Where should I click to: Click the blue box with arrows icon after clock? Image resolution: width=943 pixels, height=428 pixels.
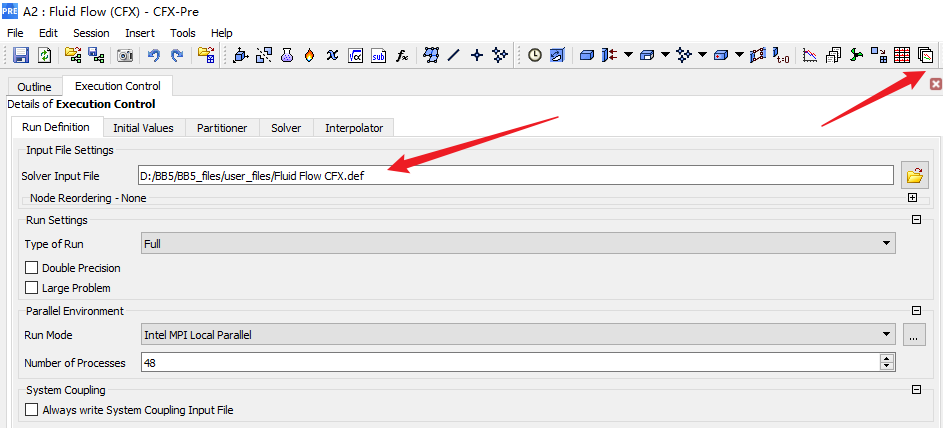[x=558, y=55]
